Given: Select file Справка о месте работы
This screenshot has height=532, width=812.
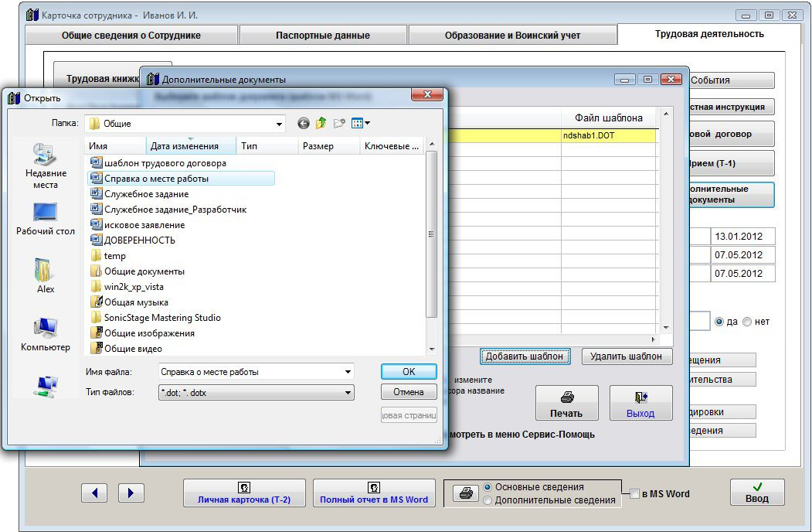Looking at the screenshot, I should 182,179.
